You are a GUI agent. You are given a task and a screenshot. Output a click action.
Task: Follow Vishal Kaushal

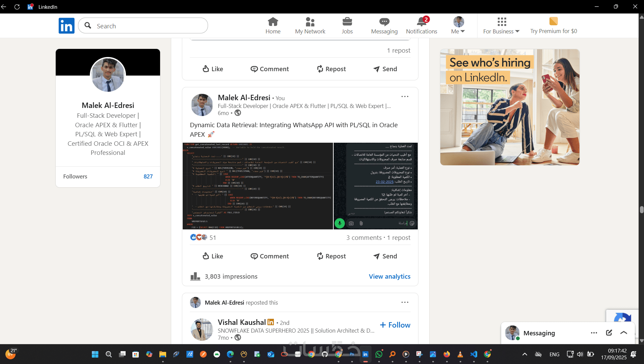pyautogui.click(x=395, y=325)
